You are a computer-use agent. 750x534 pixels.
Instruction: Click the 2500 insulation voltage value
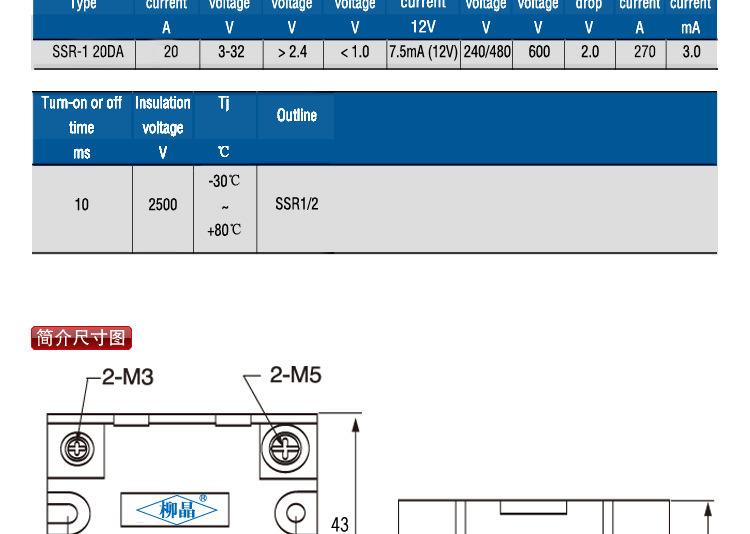tap(162, 205)
